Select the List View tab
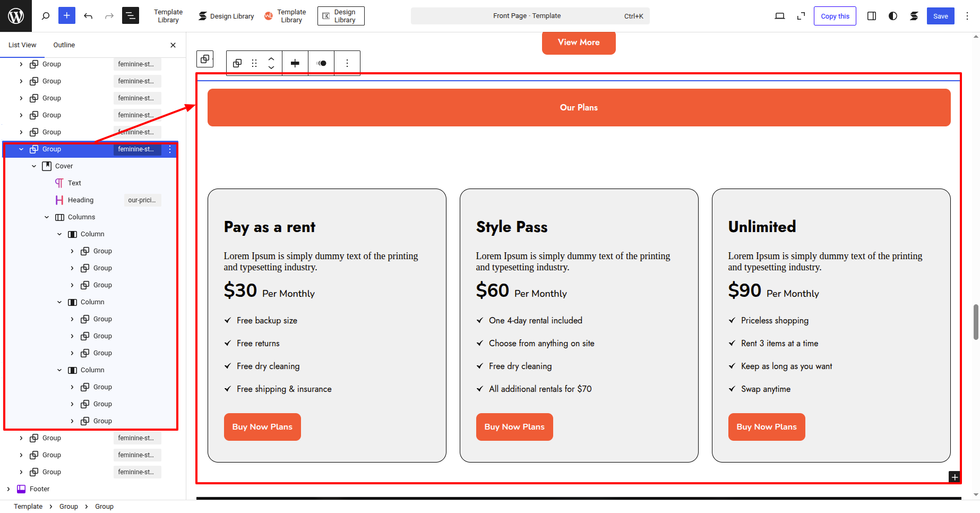Screen dimensions: 980x513 (x=22, y=45)
